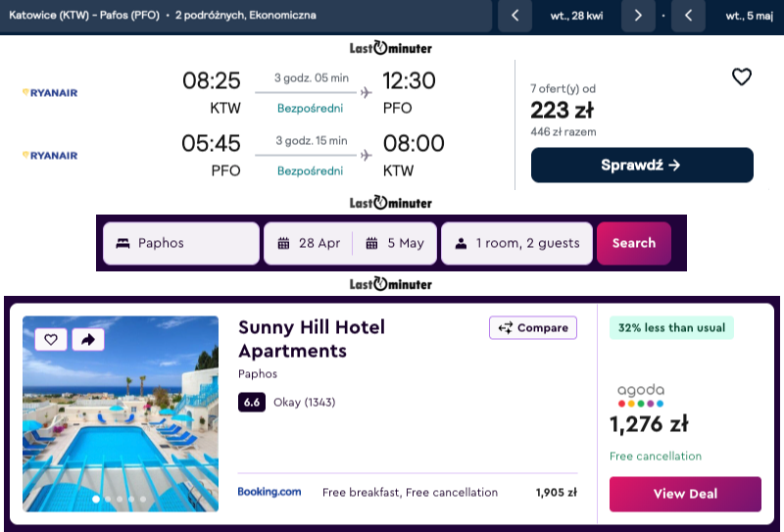This screenshot has width=784, height=532.
Task: Open the 5 May check-out date picker
Action: click(x=394, y=243)
